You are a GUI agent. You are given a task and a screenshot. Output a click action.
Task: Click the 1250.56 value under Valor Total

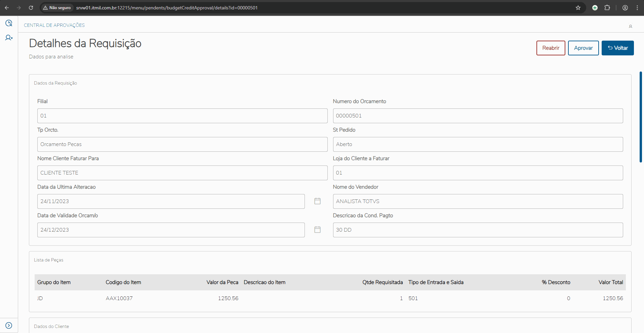click(613, 298)
